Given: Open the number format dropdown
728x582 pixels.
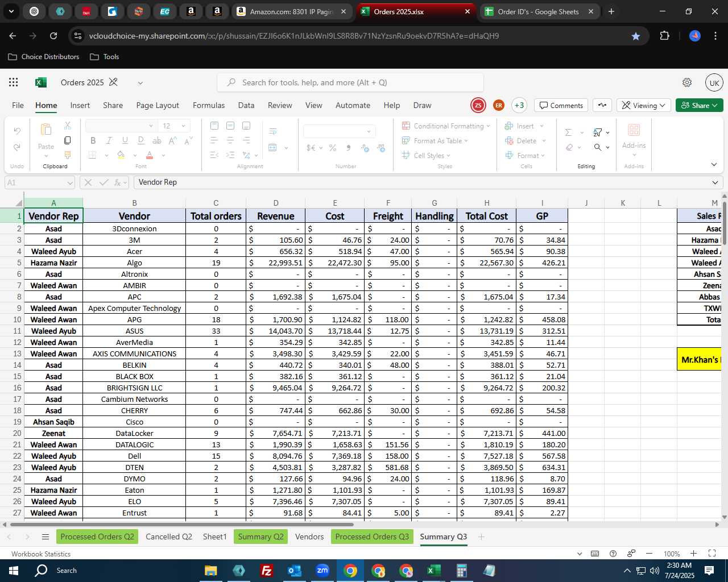Looking at the screenshot, I should 369,131.
